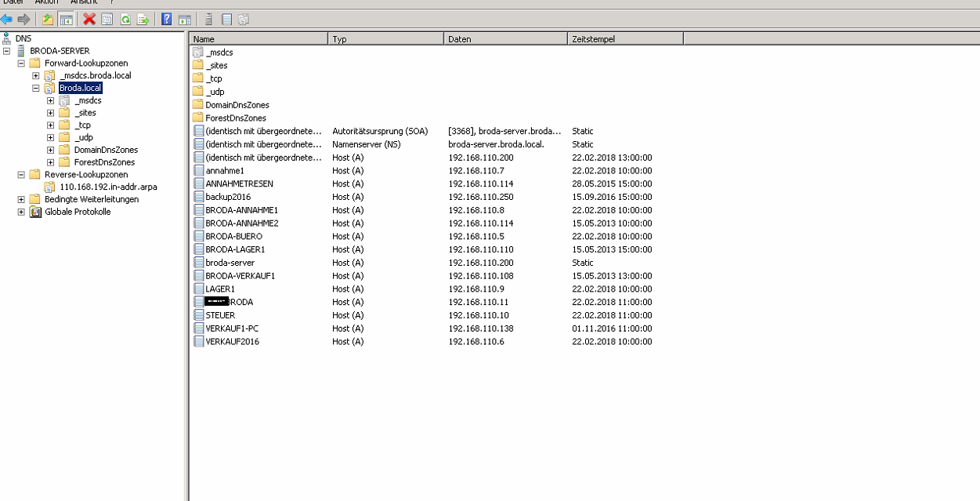Select the BRODA-ANNAHME1 host record
The height and width of the screenshot is (501, 980).
pyautogui.click(x=241, y=210)
